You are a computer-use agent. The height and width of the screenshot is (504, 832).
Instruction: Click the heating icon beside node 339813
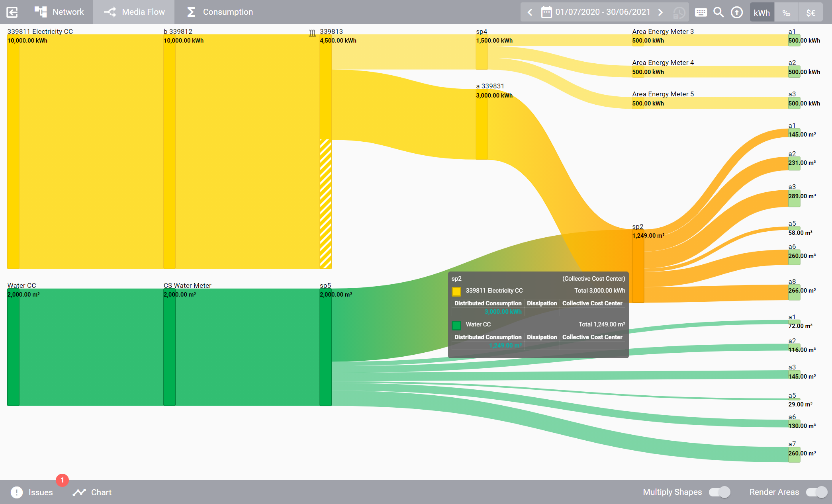click(x=312, y=33)
